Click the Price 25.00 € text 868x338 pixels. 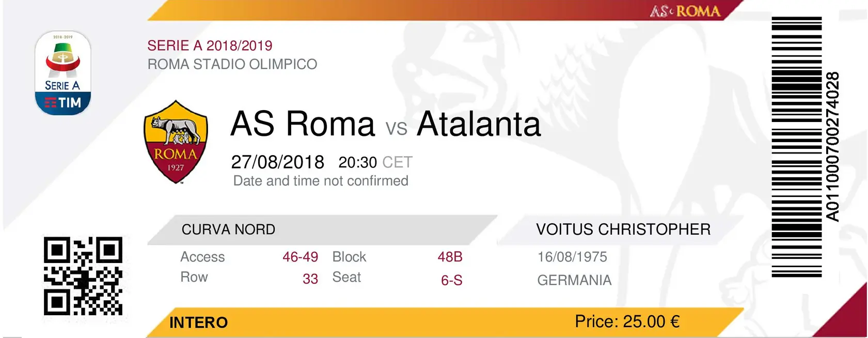(x=627, y=321)
